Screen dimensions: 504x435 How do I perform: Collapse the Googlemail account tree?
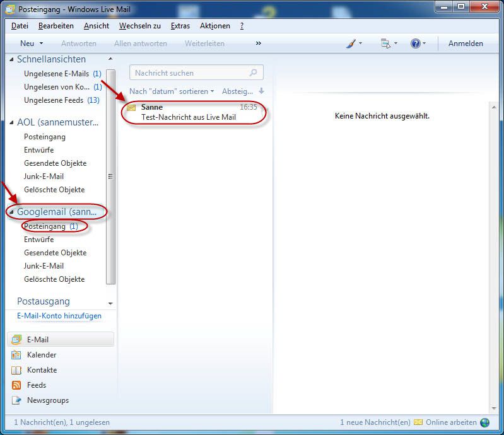11,212
